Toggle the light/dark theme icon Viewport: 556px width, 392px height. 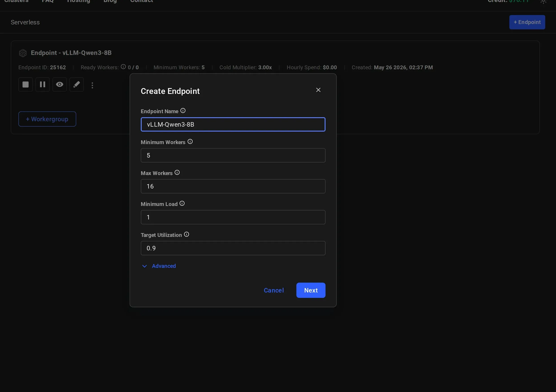[544, 1]
